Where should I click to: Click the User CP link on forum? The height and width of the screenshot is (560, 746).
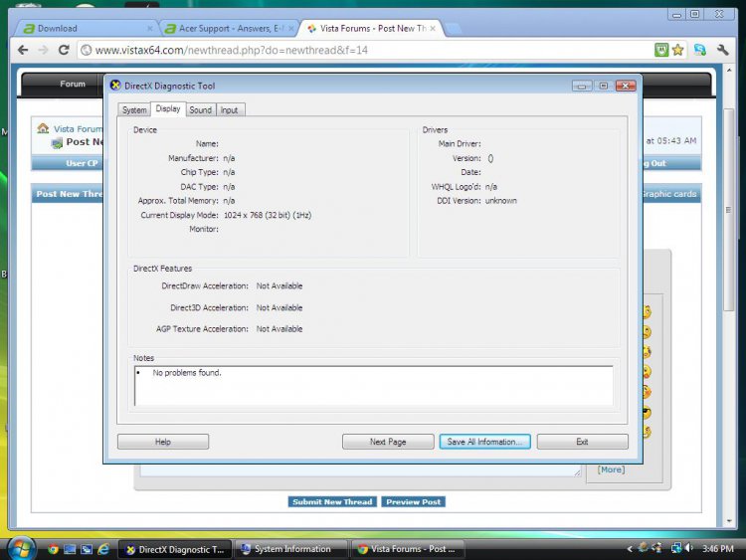[x=82, y=163]
